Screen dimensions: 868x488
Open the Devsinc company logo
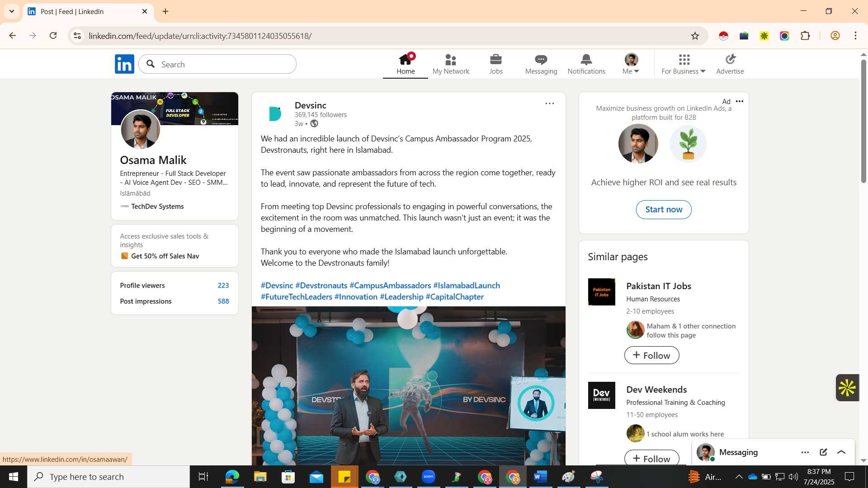click(275, 113)
